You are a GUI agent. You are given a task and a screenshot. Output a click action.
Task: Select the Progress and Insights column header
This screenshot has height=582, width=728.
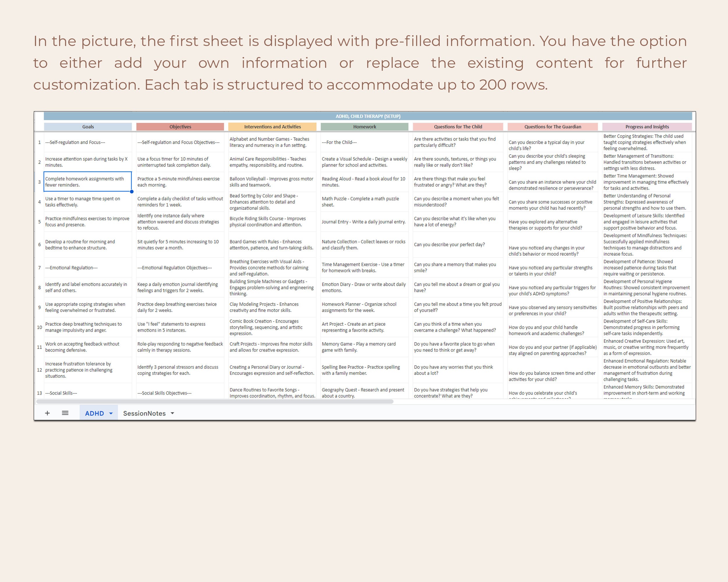(x=647, y=127)
